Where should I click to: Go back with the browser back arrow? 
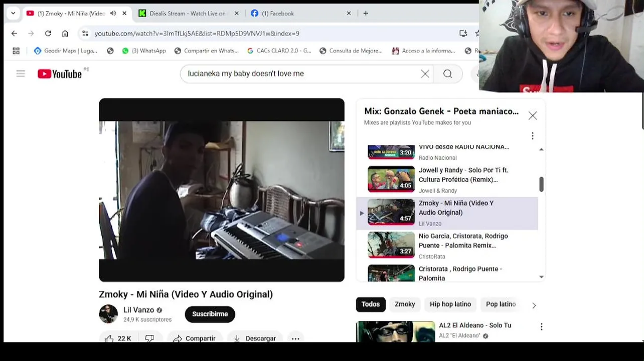[14, 33]
